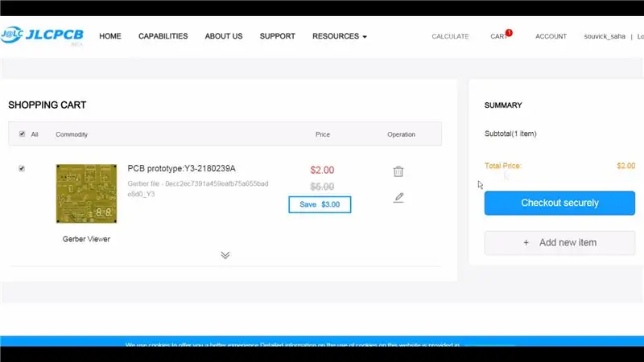Image resolution: width=644 pixels, height=362 pixels.
Task: Click the Checkout securely button
Action: (559, 203)
